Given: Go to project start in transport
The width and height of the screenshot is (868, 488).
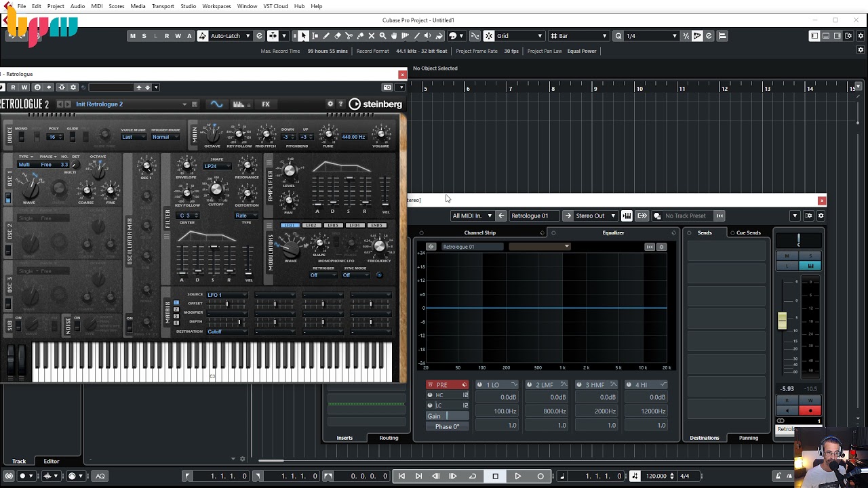Looking at the screenshot, I should pyautogui.click(x=401, y=476).
